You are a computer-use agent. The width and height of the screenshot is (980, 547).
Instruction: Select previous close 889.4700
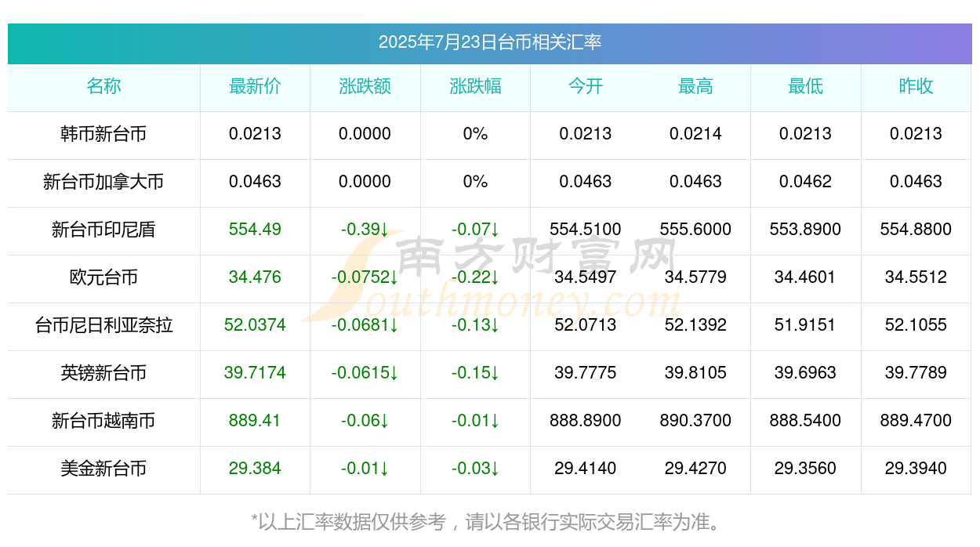tap(916, 421)
